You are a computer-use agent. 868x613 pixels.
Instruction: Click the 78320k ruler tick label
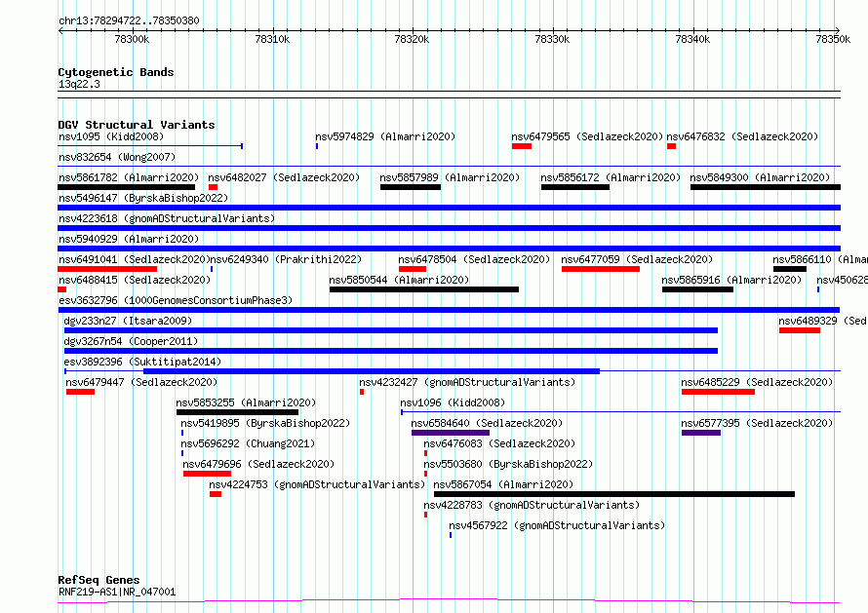tap(412, 39)
